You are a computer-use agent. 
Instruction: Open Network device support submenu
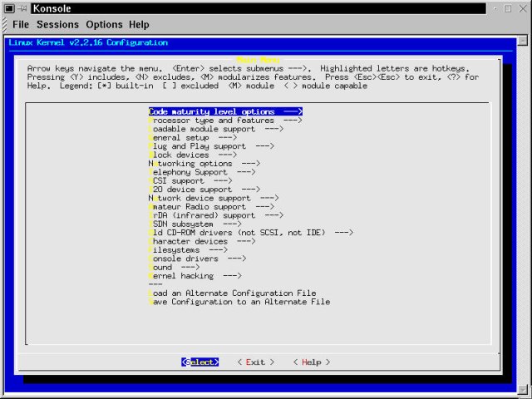pos(213,198)
